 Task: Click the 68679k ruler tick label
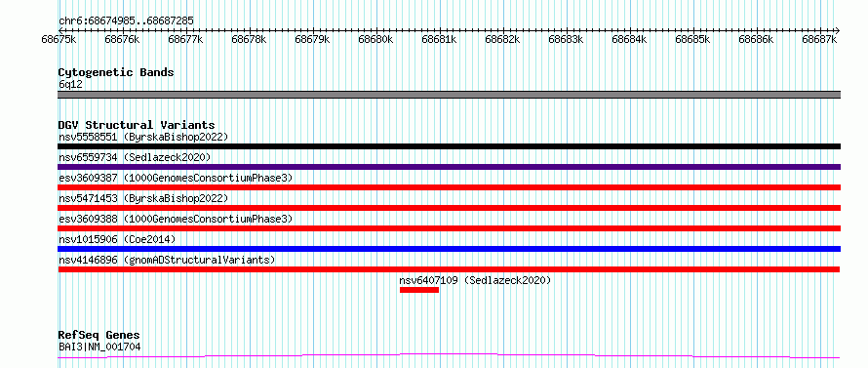coord(313,39)
